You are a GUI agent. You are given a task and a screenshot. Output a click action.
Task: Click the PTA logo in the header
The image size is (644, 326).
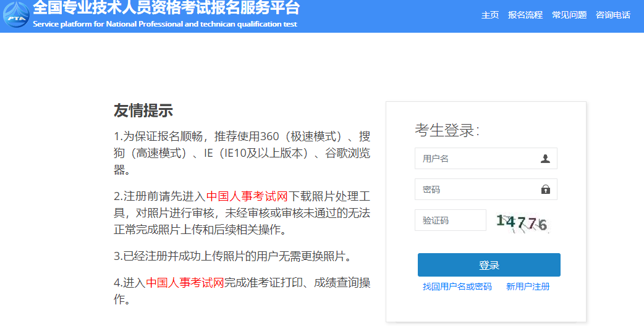(16, 15)
